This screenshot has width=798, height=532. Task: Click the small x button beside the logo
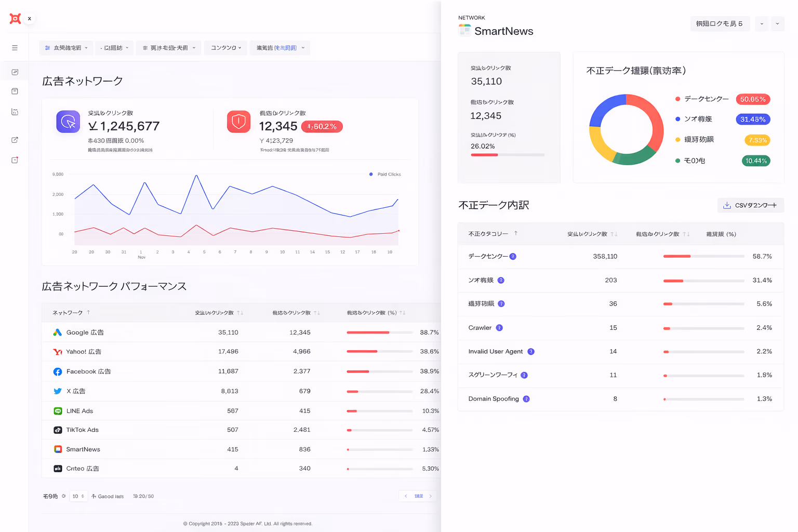point(30,19)
